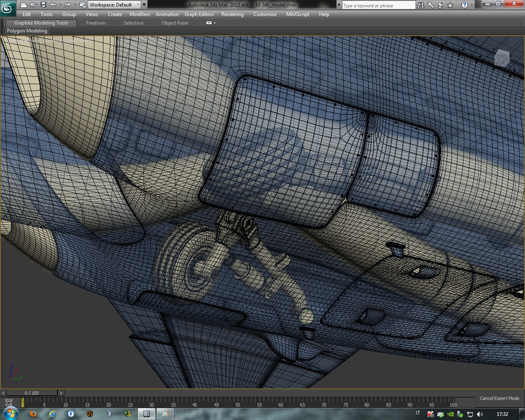Redo the action with the forward arrow icon
525x420 pixels.
click(68, 5)
